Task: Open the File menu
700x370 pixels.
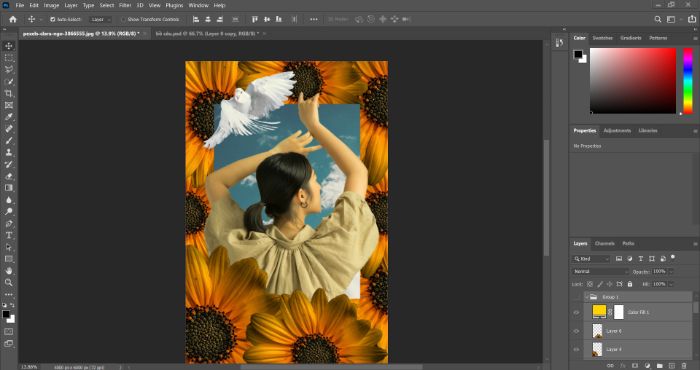Action: point(20,5)
